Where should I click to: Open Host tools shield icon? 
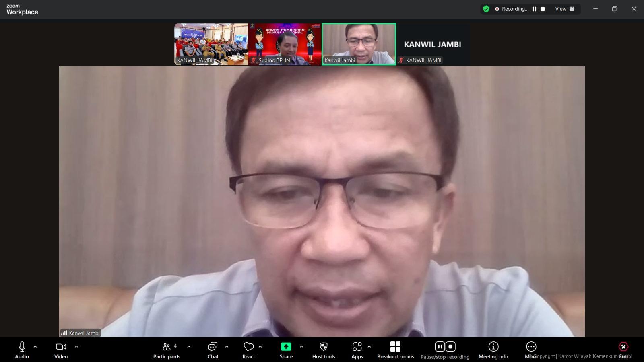click(x=324, y=347)
